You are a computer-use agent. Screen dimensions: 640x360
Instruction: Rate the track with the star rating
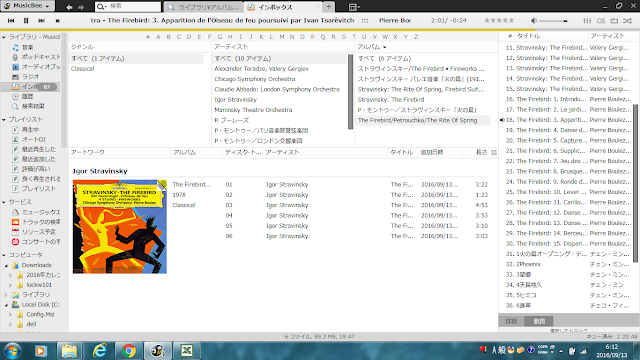499,20
